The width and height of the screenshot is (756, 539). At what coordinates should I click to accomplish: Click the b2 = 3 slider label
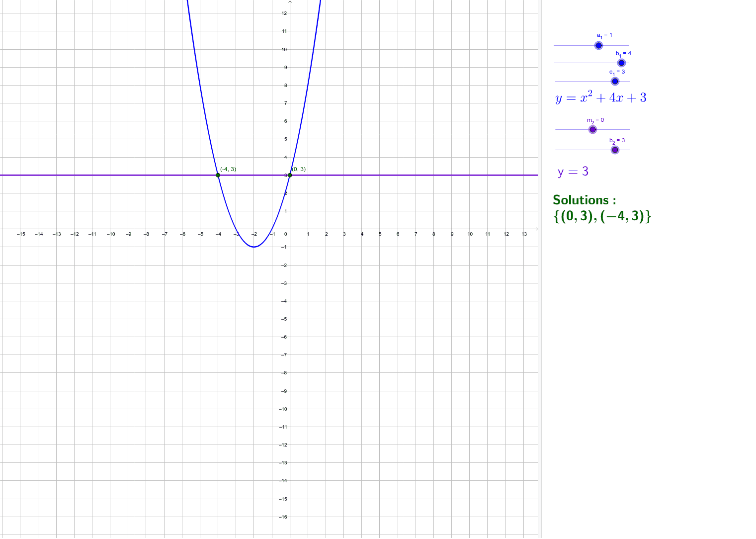pyautogui.click(x=617, y=141)
